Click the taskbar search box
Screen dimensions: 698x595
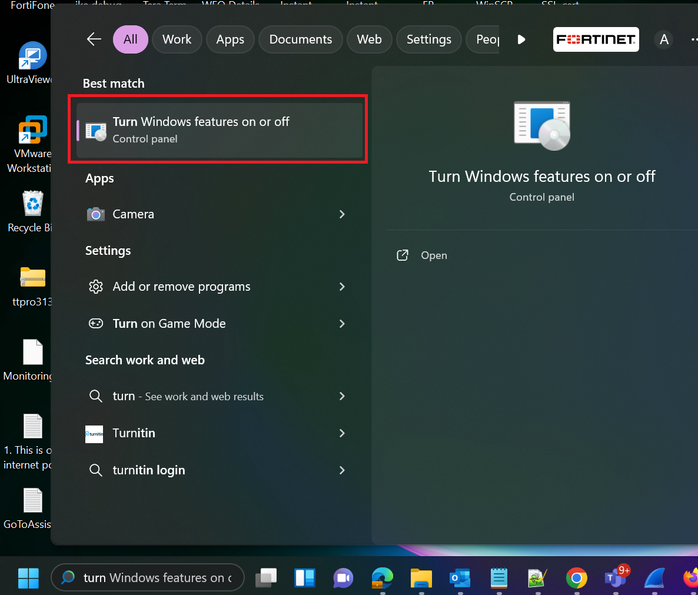click(x=148, y=578)
